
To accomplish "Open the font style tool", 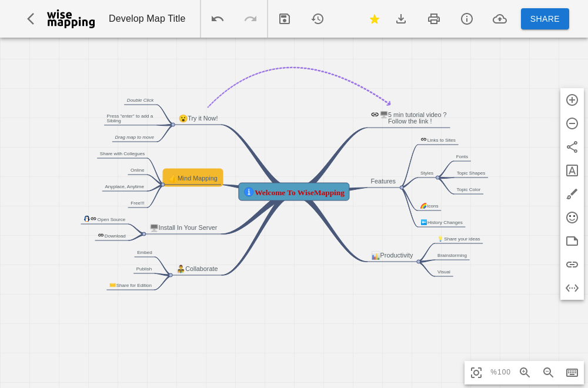I will pos(572,170).
